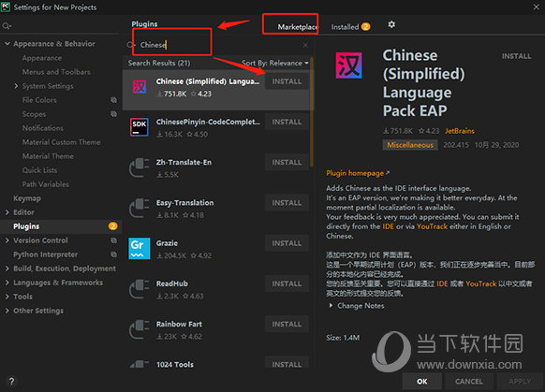The height and width of the screenshot is (392, 545).
Task: Click the project-level icon beside Python Interpreter
Action: [x=113, y=254]
